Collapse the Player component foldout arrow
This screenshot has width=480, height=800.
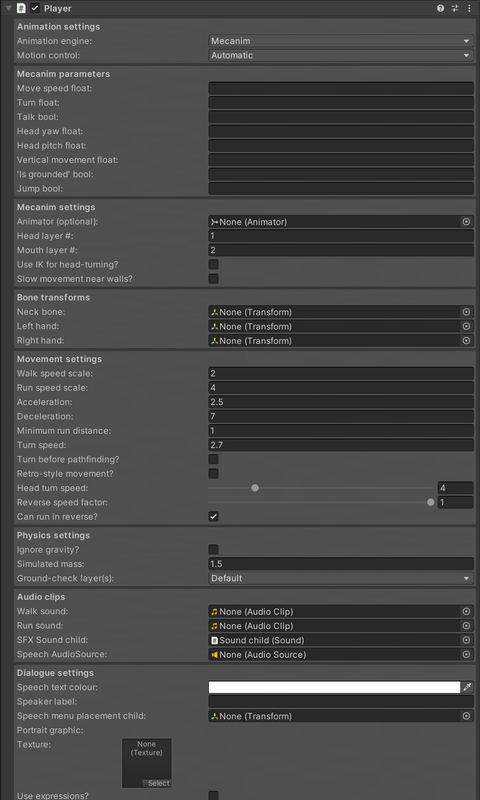tap(8, 8)
